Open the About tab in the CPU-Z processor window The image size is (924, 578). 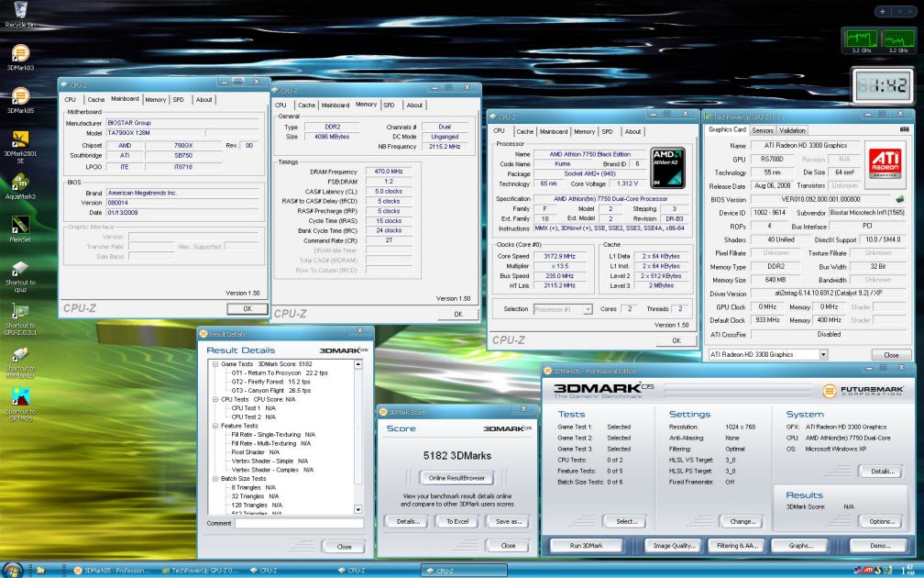pos(632,131)
